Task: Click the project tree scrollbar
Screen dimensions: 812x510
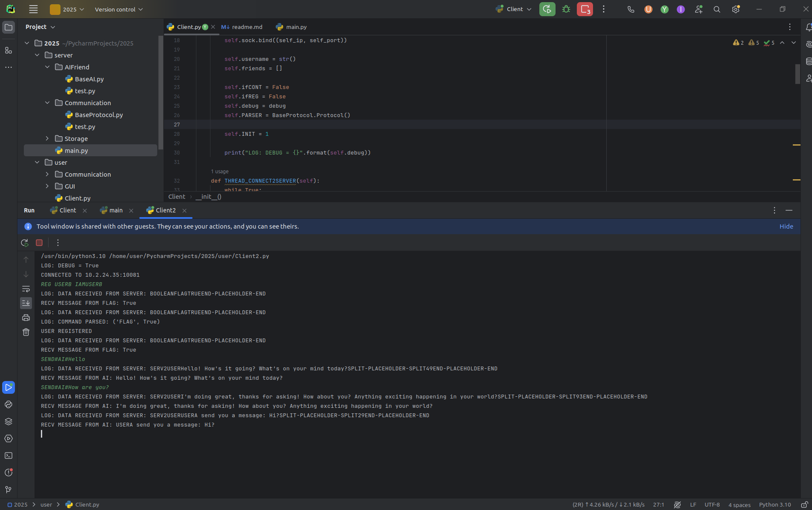Action: 161,92
